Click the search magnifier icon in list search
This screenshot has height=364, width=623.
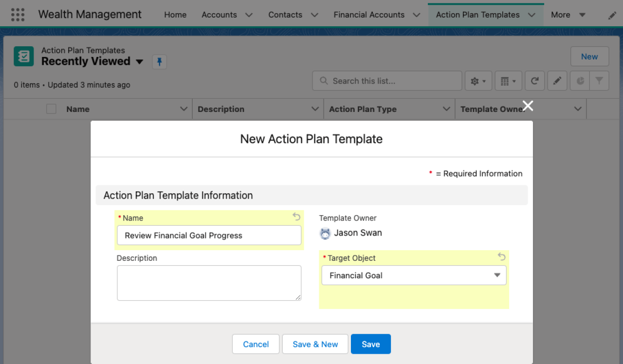(323, 81)
